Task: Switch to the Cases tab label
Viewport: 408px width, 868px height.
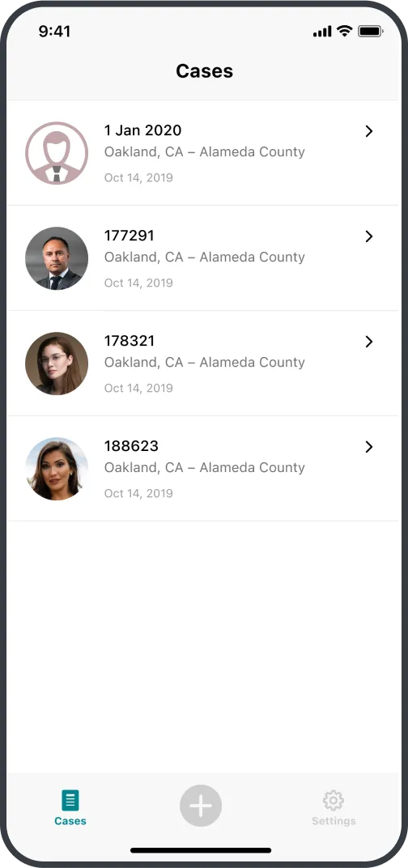Action: point(70,821)
